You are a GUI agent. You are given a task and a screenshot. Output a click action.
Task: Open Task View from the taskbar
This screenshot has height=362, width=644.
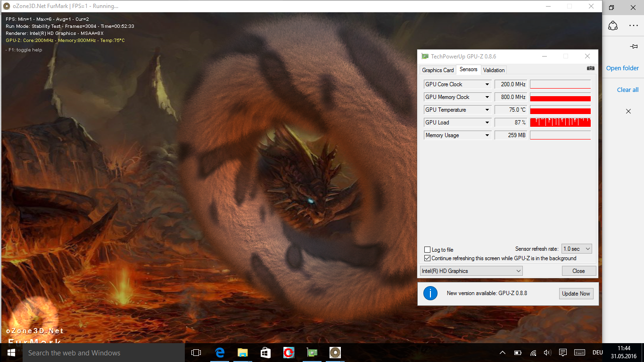pyautogui.click(x=196, y=353)
